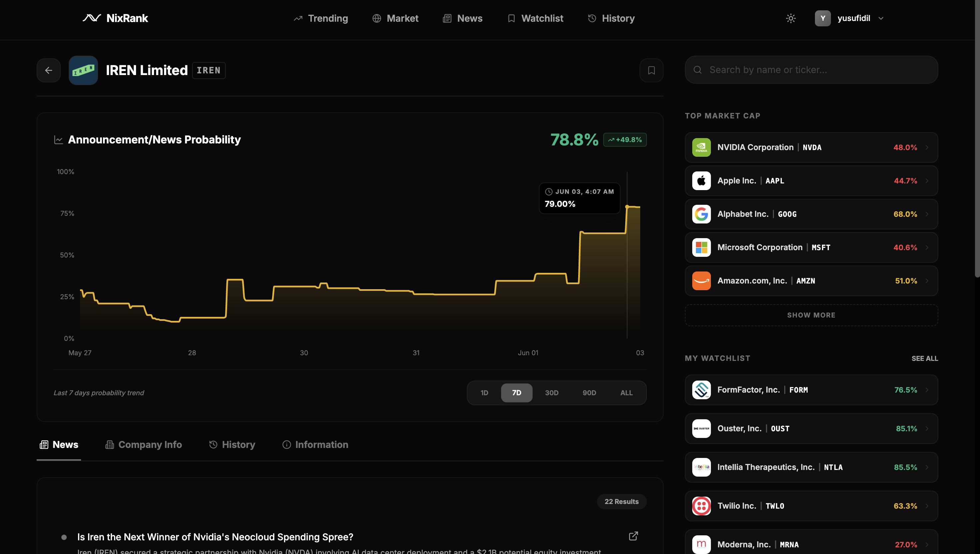The width and height of the screenshot is (980, 554).
Task: Click the Trending arrow icon
Action: tap(298, 18)
